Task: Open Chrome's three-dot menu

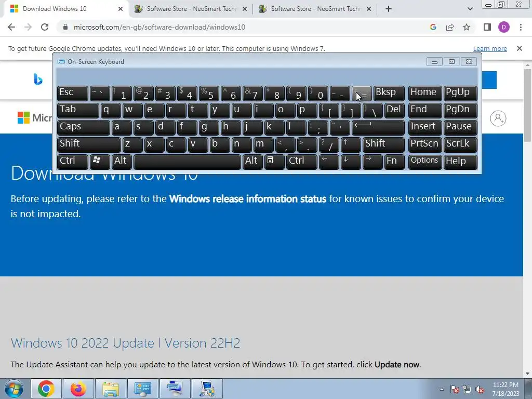Action: [521, 27]
